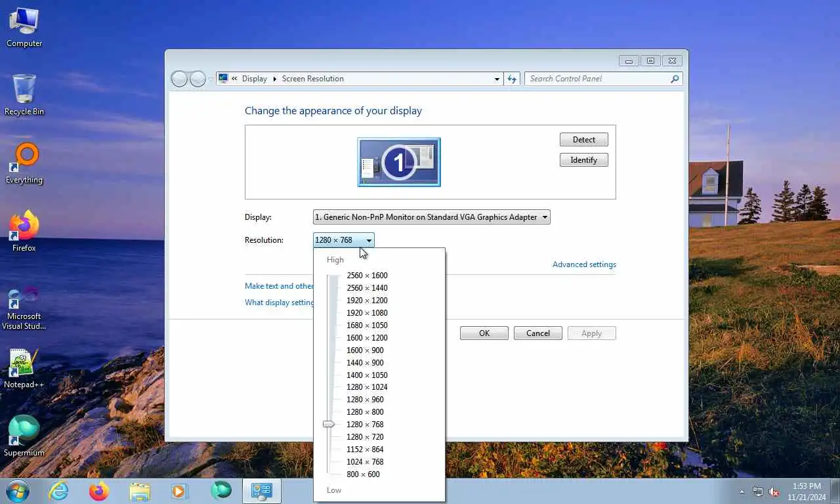Select the monitor 1 thumbnail
The width and height of the screenshot is (840, 504).
399,162
